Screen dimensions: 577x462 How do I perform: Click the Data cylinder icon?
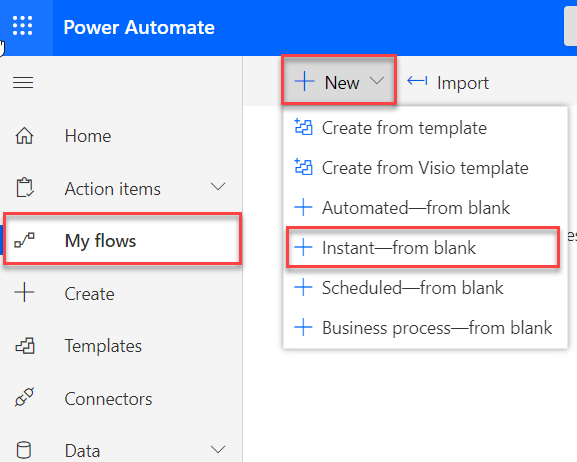point(24,450)
